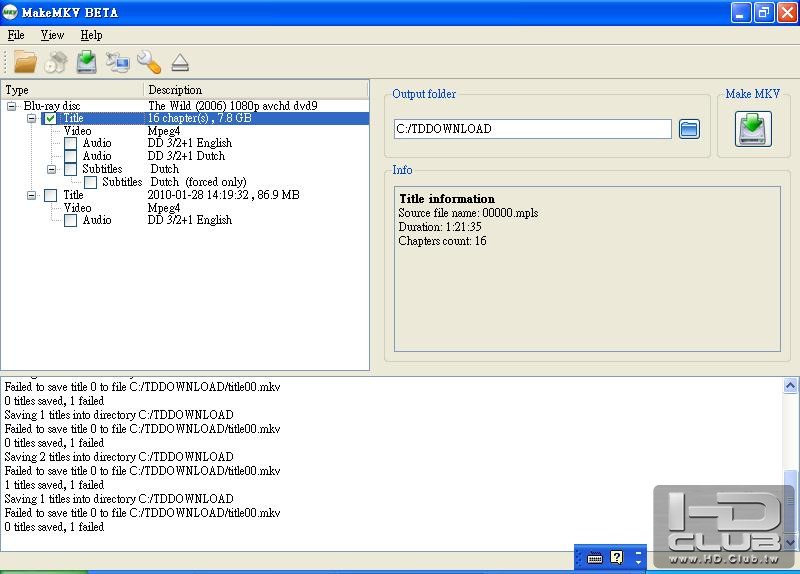800x574 pixels.
Task: Open the Help menu
Action: 91,35
